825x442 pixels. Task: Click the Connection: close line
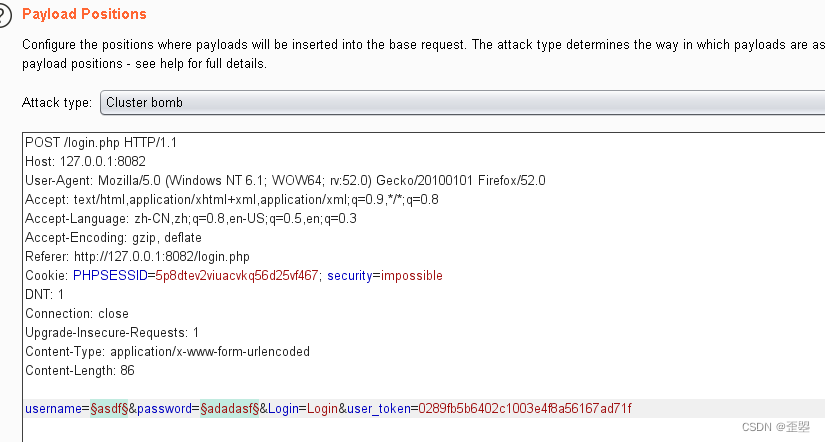pos(77,313)
